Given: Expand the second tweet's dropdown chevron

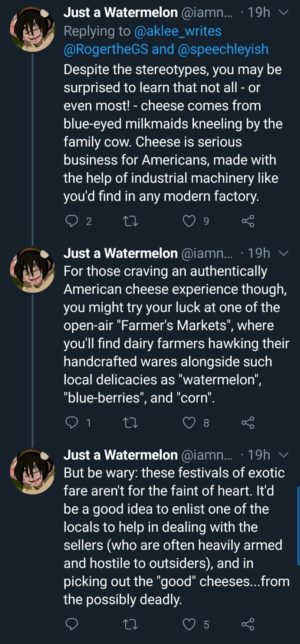Looking at the screenshot, I should click(x=283, y=253).
